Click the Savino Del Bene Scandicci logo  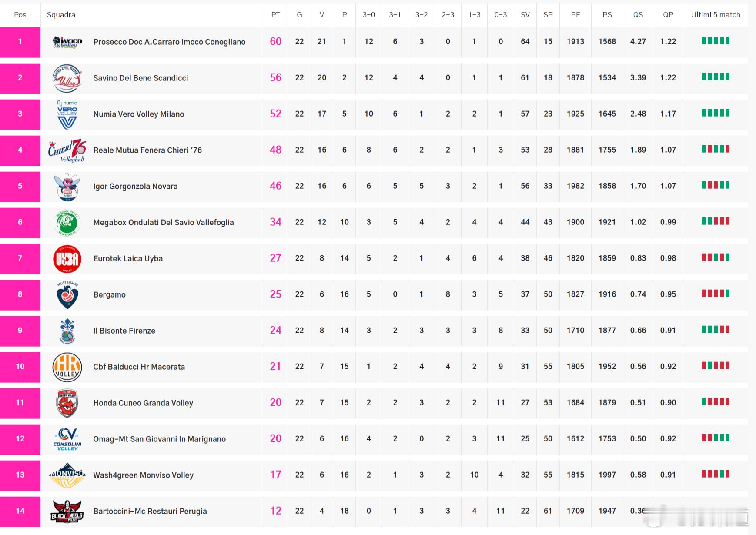(67, 78)
